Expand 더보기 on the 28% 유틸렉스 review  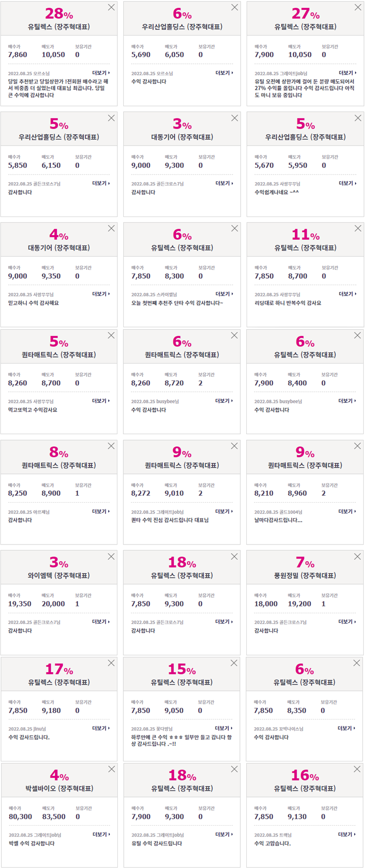[x=101, y=73]
